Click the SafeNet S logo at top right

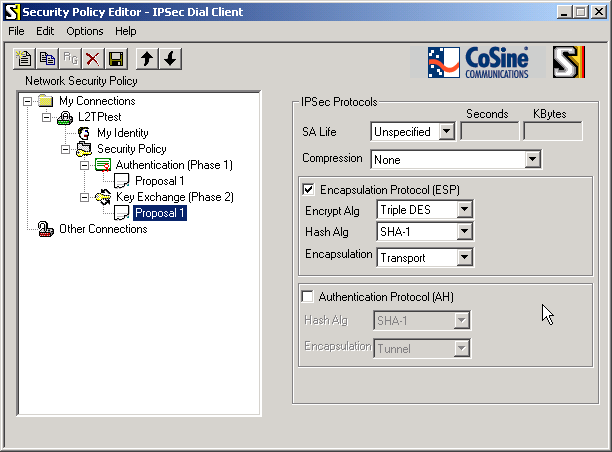coord(569,62)
